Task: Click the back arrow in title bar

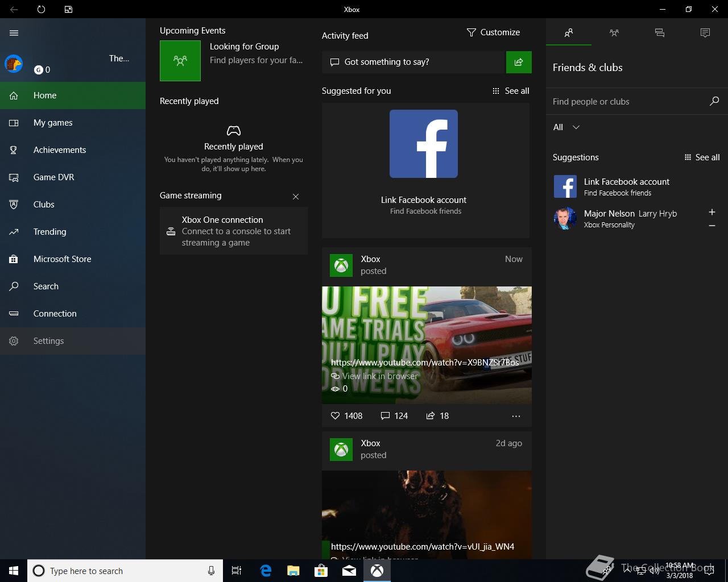Action: point(14,9)
